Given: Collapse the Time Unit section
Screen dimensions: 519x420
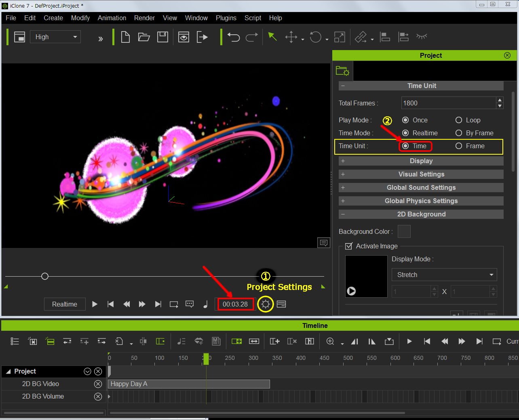Looking at the screenshot, I should 421,86.
